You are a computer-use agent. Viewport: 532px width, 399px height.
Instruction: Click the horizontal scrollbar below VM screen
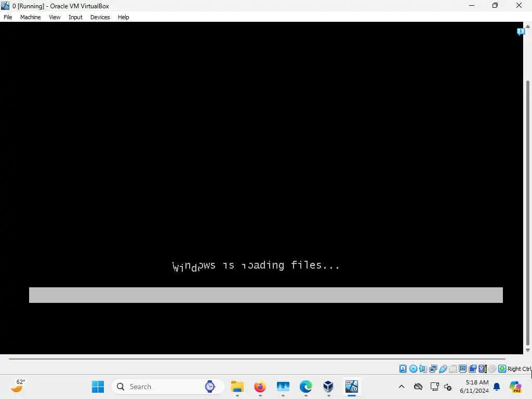257,358
